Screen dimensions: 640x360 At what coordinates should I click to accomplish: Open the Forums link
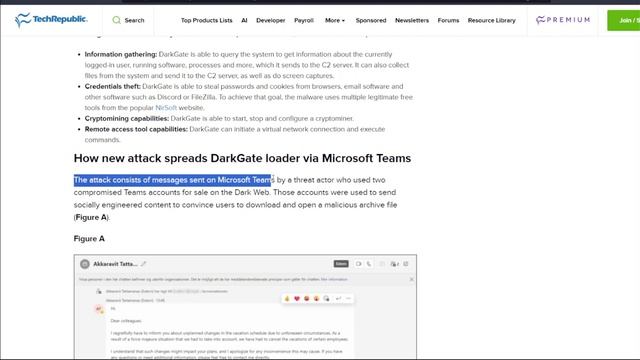pos(448,20)
